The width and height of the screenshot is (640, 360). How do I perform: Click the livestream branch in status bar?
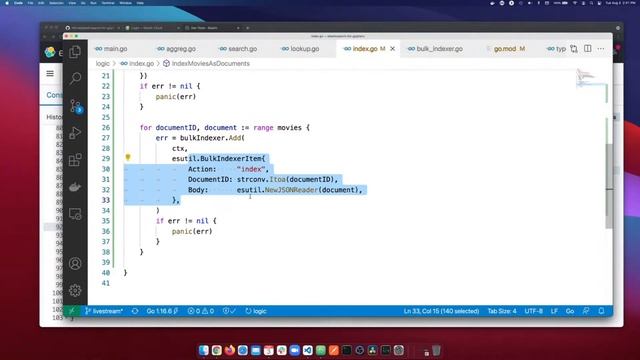tap(104, 311)
